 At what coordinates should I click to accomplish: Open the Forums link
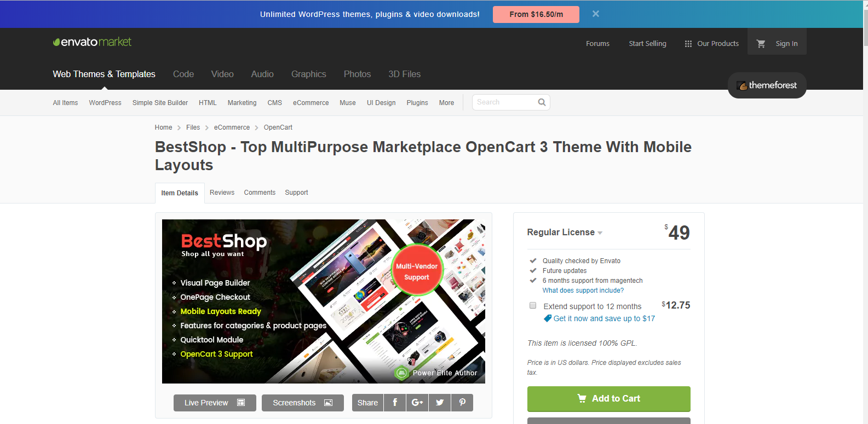[x=597, y=44]
